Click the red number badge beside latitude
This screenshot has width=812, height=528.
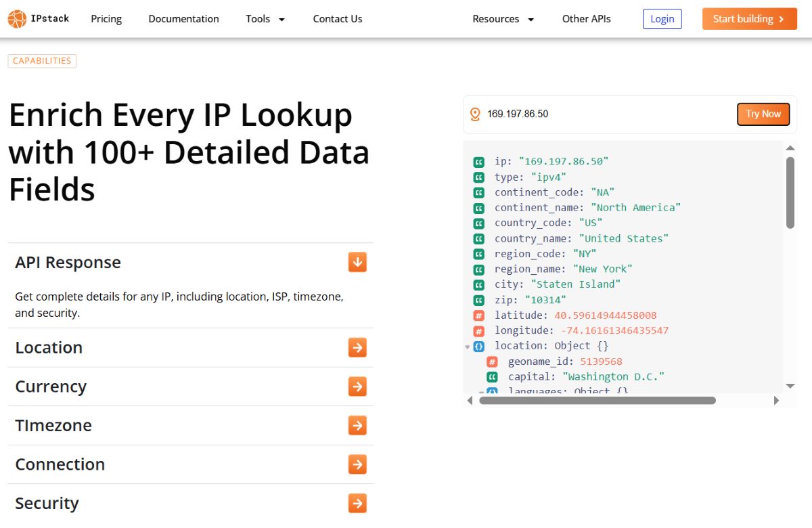[479, 315]
